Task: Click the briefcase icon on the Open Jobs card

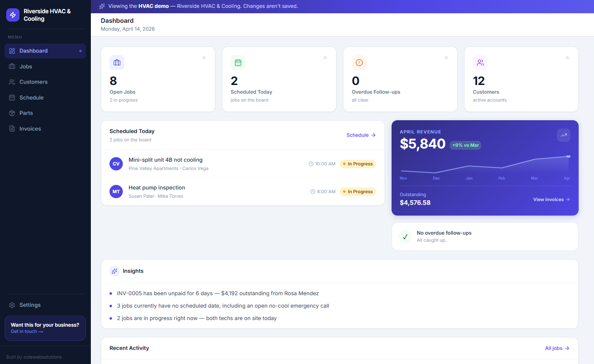Action: (x=117, y=63)
